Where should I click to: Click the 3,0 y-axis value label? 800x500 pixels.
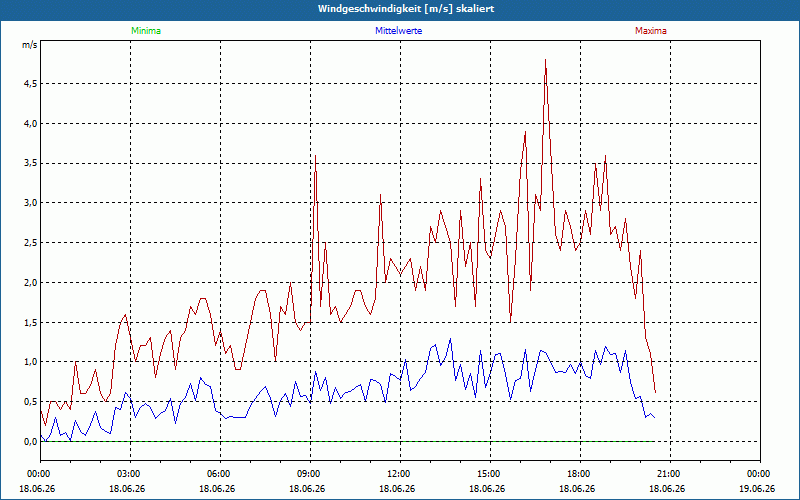tap(31, 203)
